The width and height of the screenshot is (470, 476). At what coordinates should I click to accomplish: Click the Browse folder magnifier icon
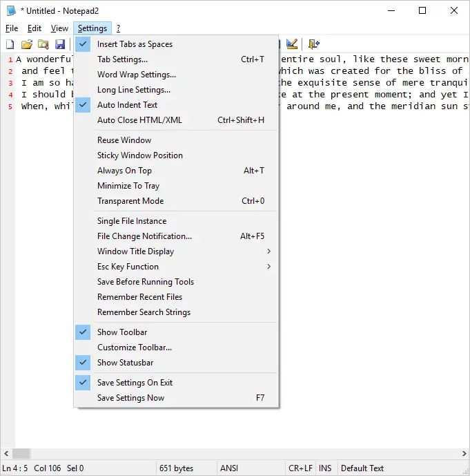[43, 44]
